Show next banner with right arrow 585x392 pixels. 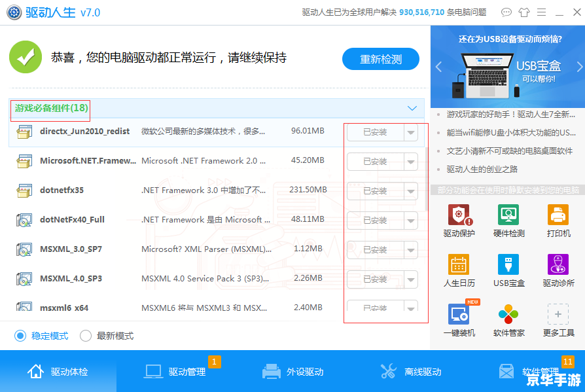point(579,67)
